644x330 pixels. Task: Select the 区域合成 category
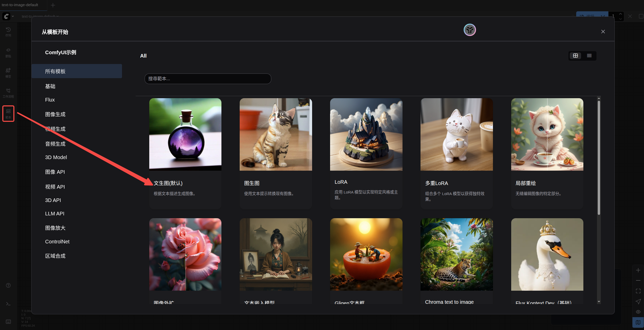77,256
